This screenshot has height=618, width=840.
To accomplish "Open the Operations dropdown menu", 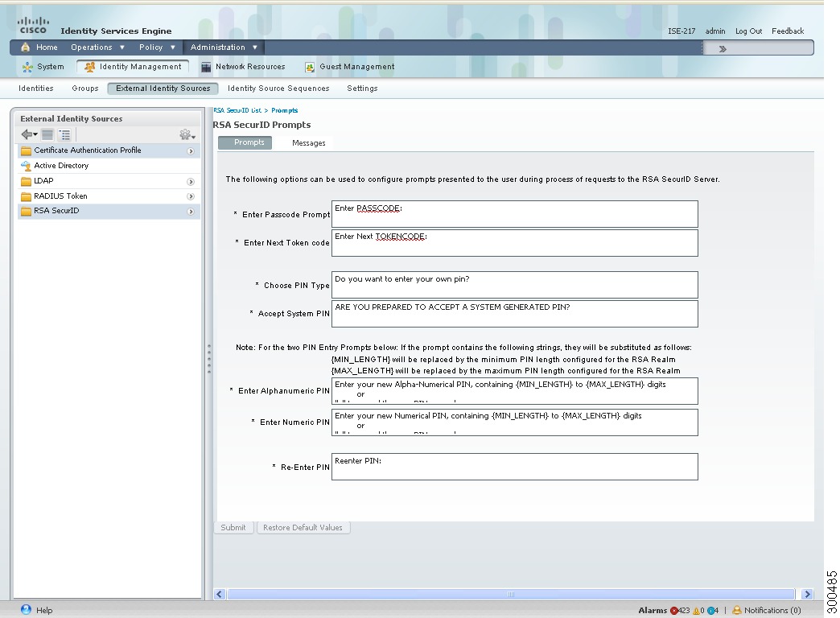I will (97, 47).
